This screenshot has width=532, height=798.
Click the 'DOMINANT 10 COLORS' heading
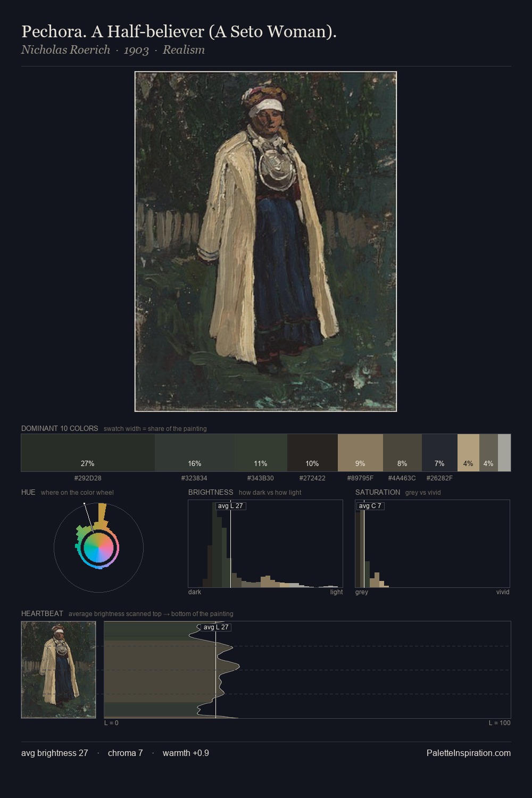click(x=60, y=428)
